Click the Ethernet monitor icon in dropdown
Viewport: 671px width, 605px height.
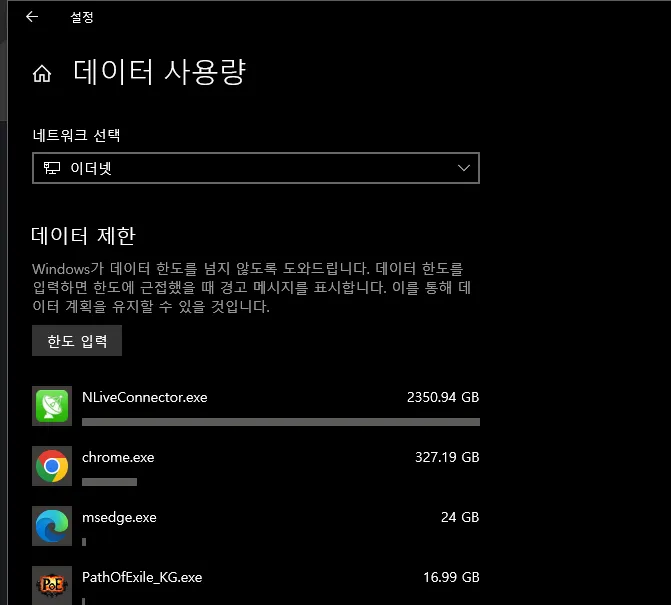tap(52, 168)
